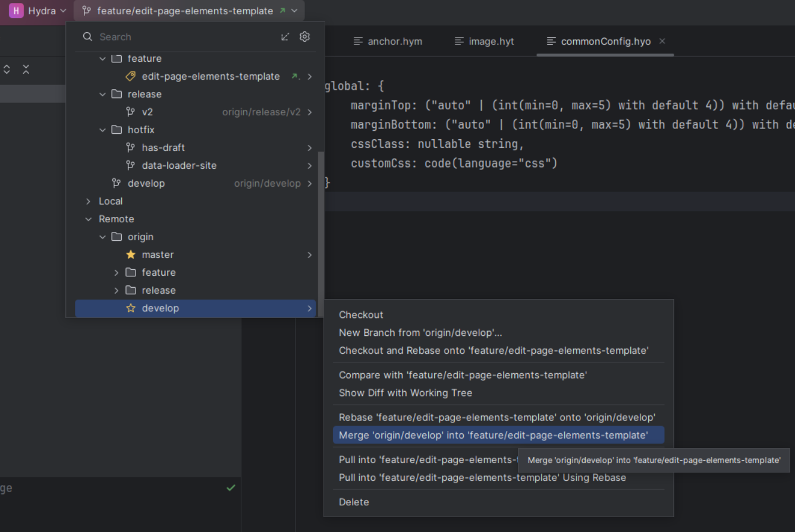
Task: Click the green checkmark status icon
Action: tap(231, 488)
